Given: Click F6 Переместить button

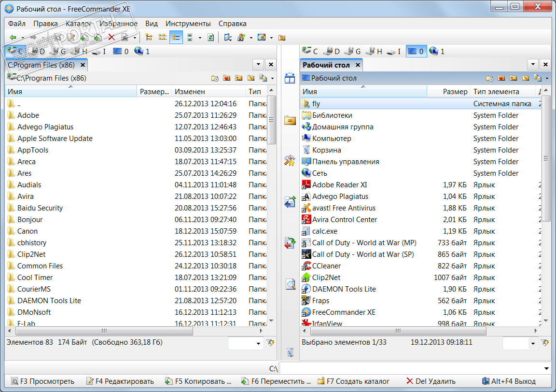Looking at the screenshot, I should (x=276, y=381).
